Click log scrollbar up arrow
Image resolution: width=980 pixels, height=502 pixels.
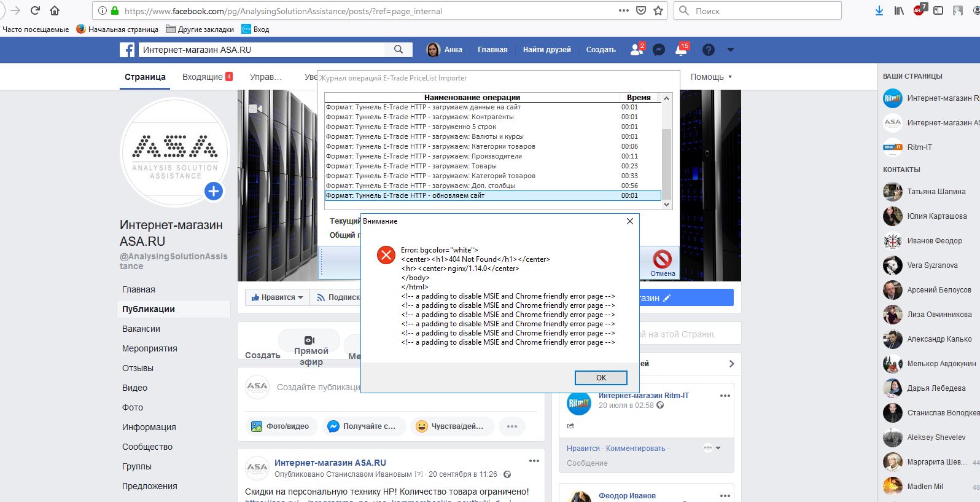pos(667,98)
